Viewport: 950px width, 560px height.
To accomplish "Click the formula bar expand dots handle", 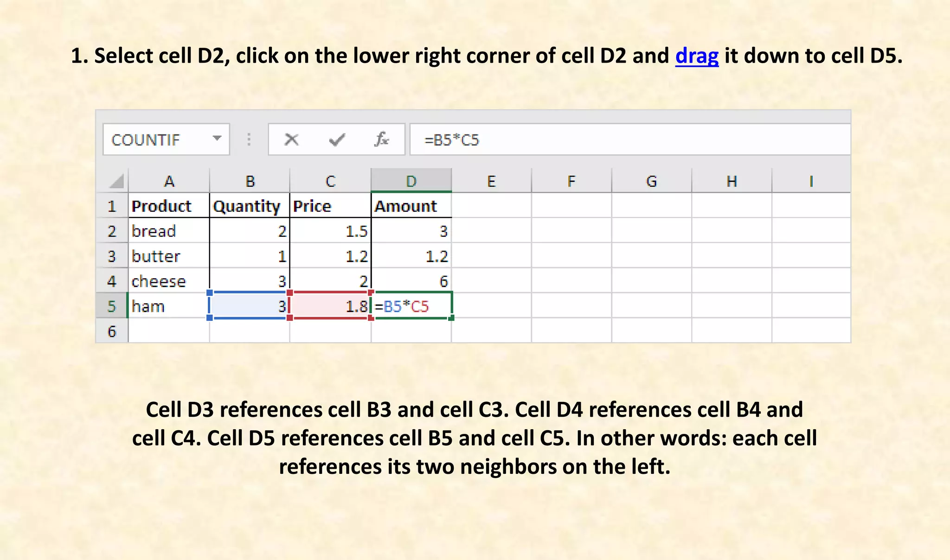I will [249, 139].
